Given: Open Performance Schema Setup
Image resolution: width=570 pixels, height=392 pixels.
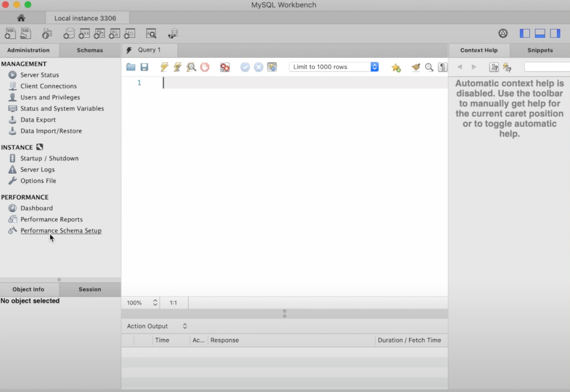Looking at the screenshot, I should tap(61, 230).
